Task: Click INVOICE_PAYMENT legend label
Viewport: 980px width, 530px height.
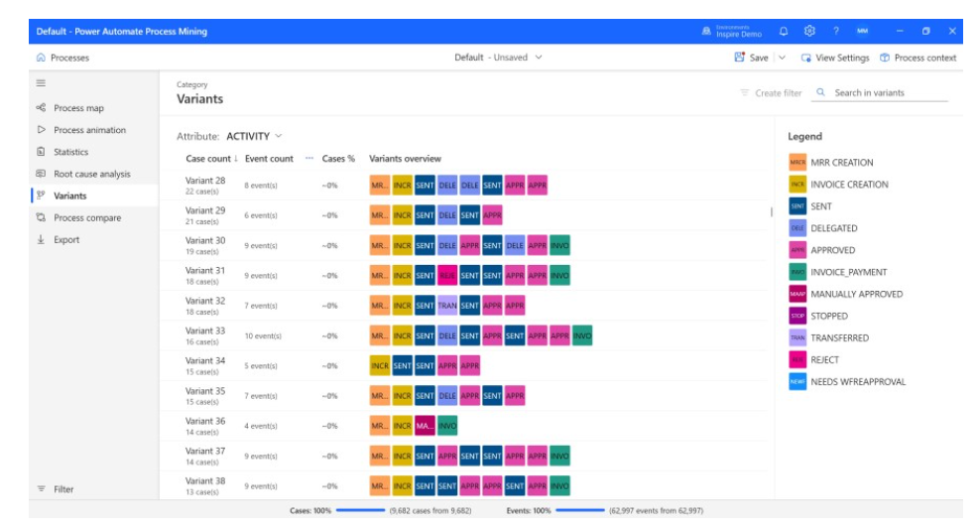Action: [x=848, y=272]
